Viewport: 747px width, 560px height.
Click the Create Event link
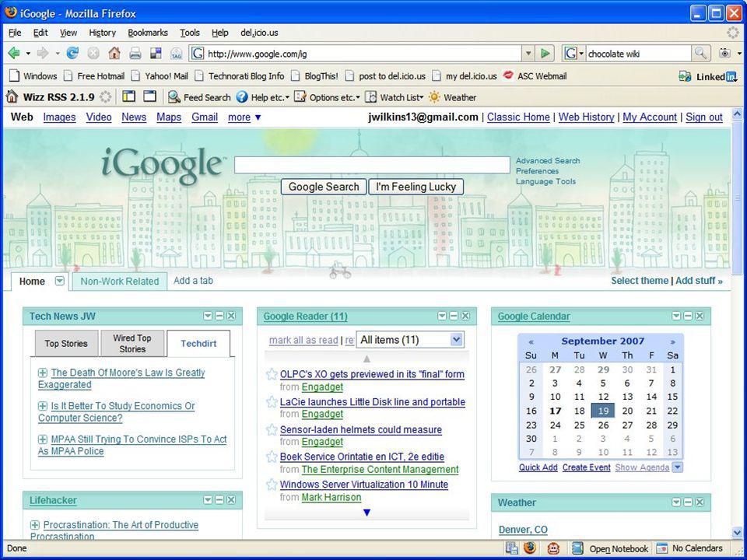[587, 467]
